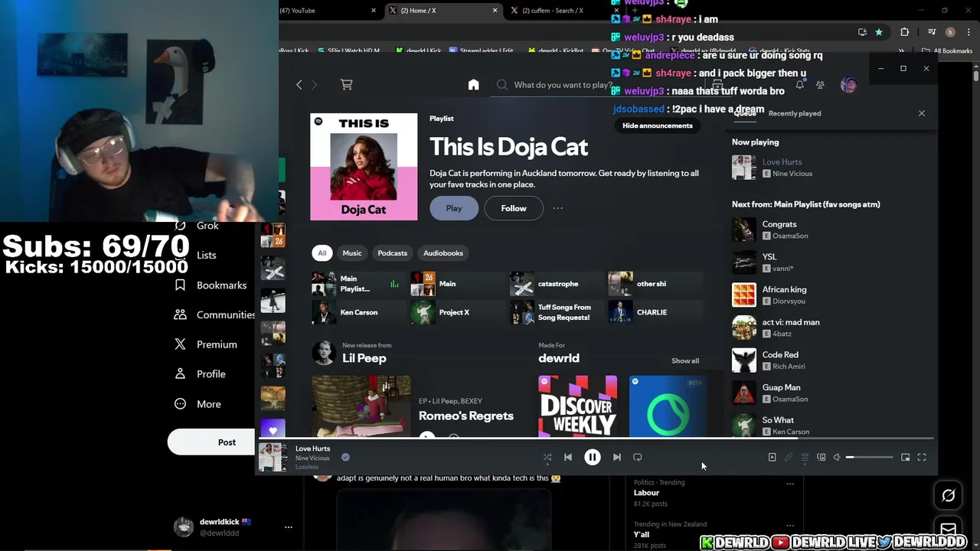Open the playlist more options menu
Image resolution: width=980 pixels, height=551 pixels.
(x=557, y=208)
